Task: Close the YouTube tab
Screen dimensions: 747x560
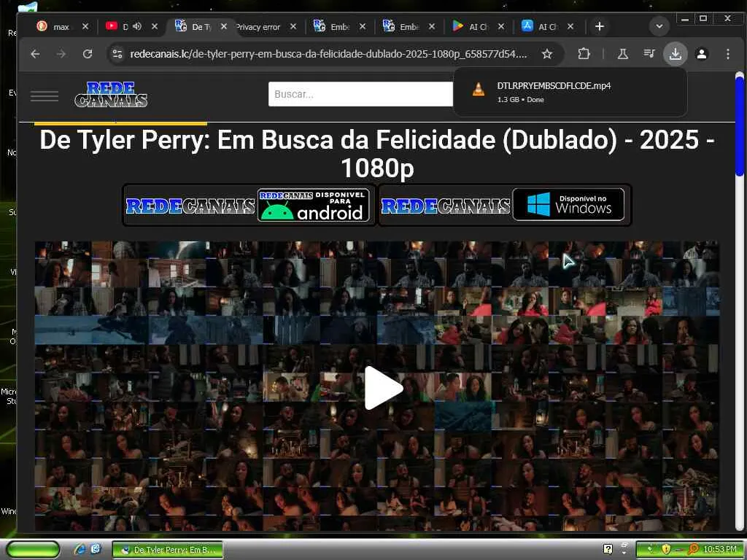Action: 155,27
